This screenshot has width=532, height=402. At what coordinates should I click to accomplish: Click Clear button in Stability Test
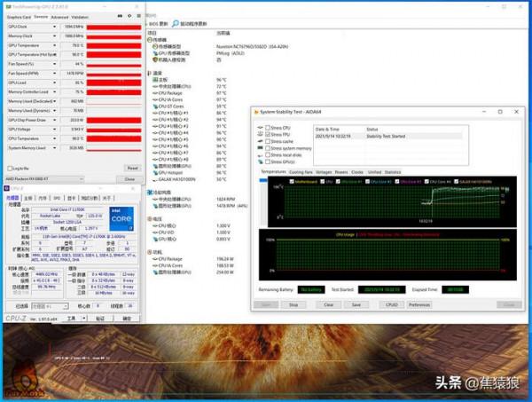point(328,305)
